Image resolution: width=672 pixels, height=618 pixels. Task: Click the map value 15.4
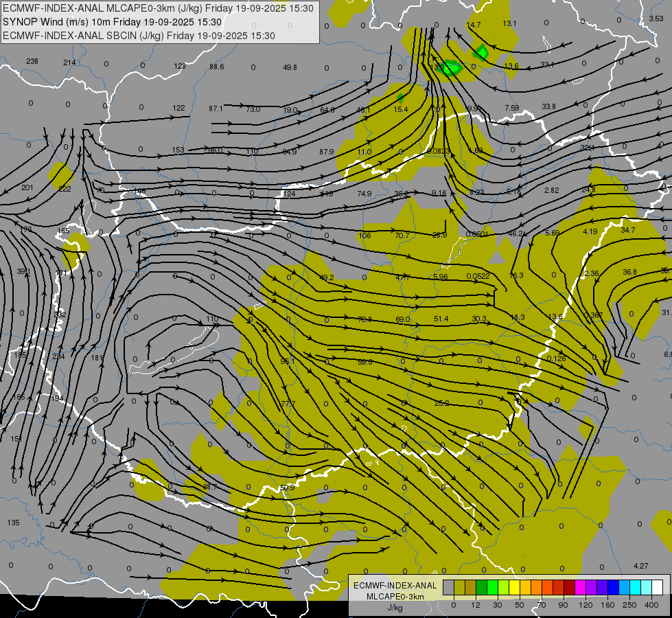click(x=401, y=109)
